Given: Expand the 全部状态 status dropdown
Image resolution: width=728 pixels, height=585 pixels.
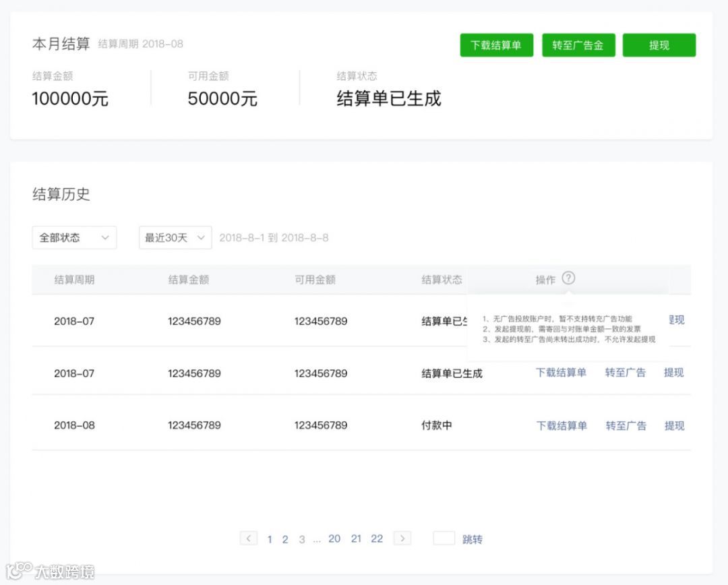Looking at the screenshot, I should coord(74,238).
